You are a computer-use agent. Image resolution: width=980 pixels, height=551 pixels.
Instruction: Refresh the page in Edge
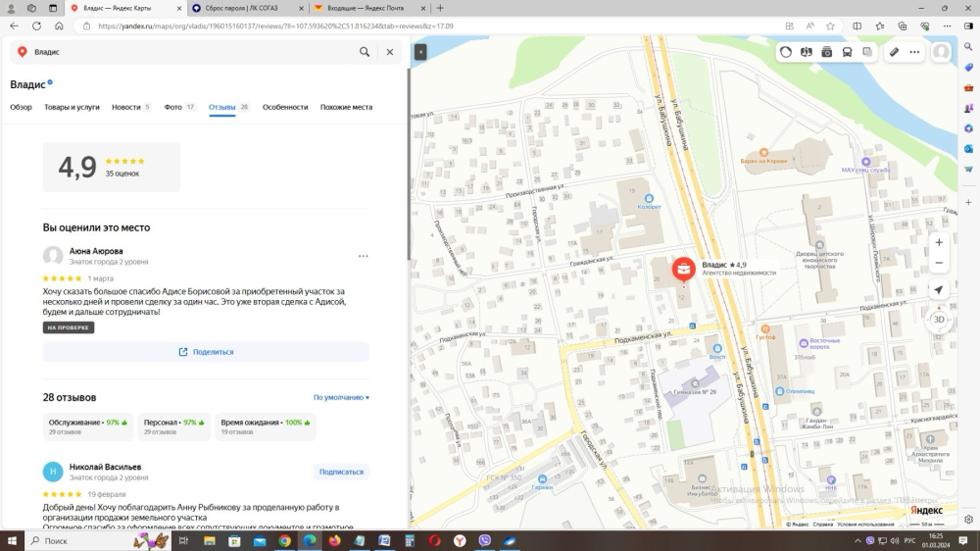click(37, 26)
